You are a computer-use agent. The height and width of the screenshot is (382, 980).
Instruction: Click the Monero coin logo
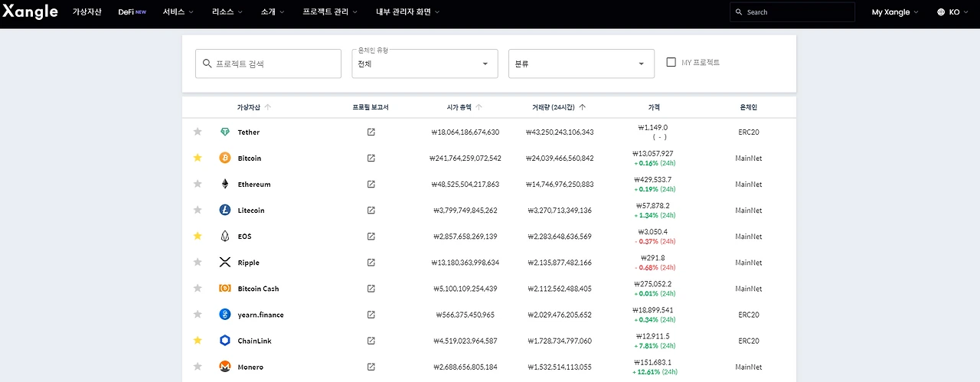coord(225,366)
